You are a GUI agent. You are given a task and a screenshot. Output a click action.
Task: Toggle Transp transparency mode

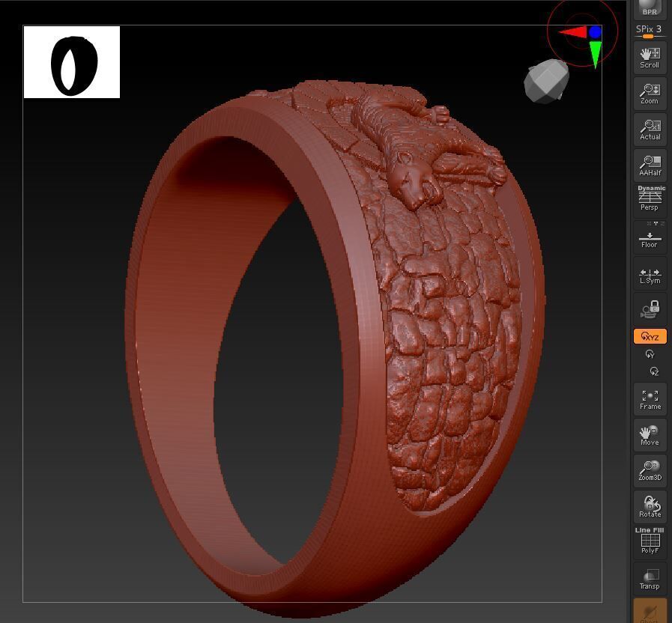[x=650, y=579]
